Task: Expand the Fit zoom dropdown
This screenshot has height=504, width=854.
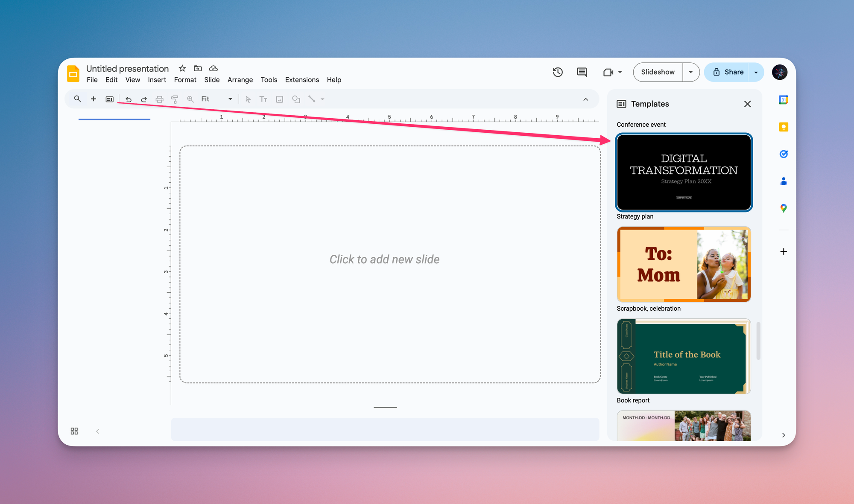Action: click(x=230, y=99)
